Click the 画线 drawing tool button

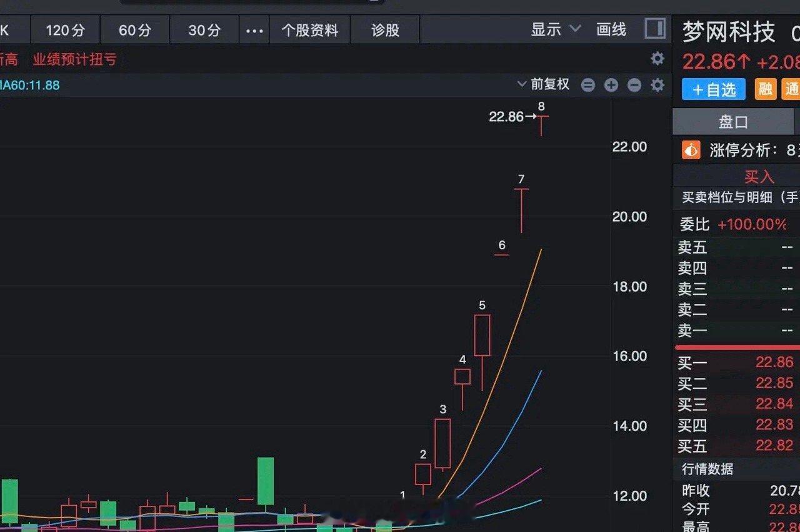point(611,29)
